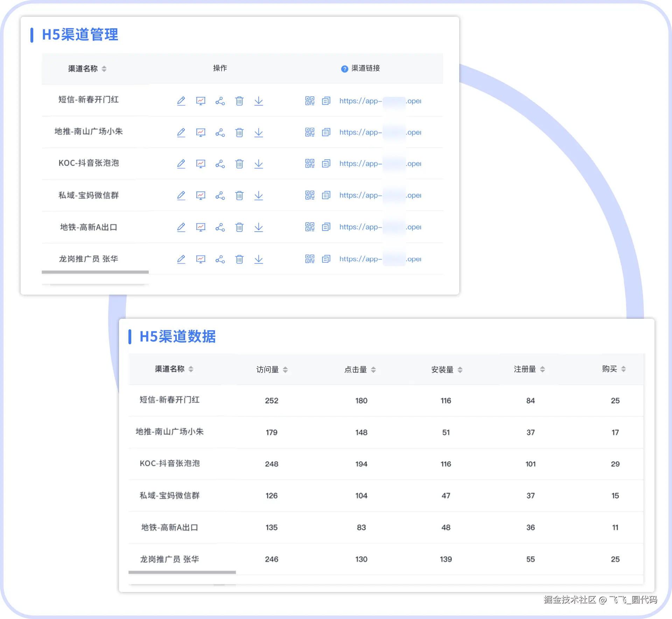The height and width of the screenshot is (619, 672).
Task: Click download icon for 地铁-高新A出口 row
Action: coord(259,227)
